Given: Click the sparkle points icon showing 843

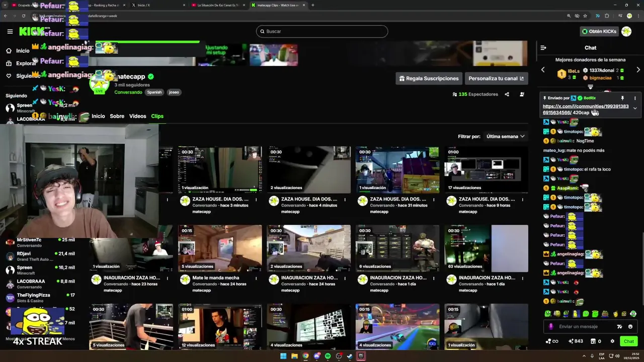Looking at the screenshot, I should 575,341.
